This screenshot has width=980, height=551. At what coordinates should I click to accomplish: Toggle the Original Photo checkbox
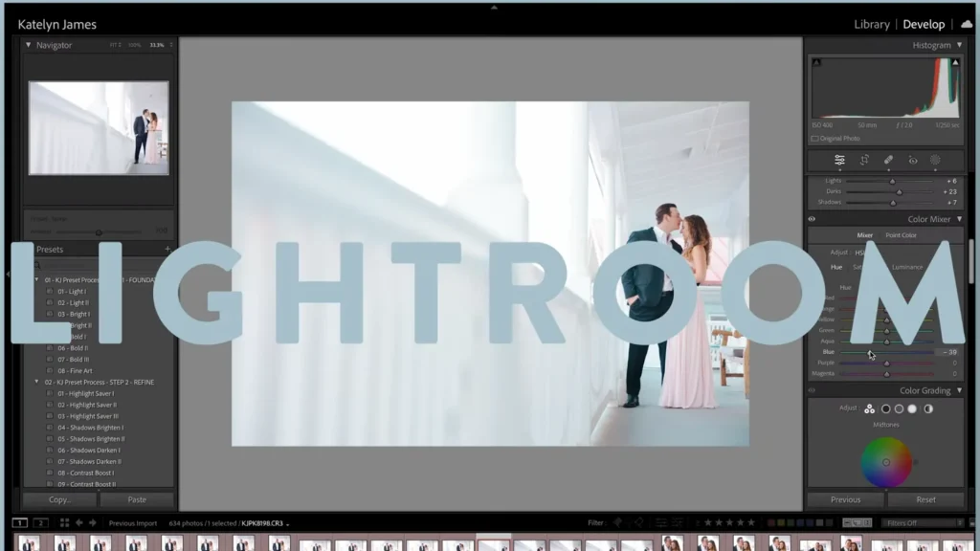coord(815,137)
